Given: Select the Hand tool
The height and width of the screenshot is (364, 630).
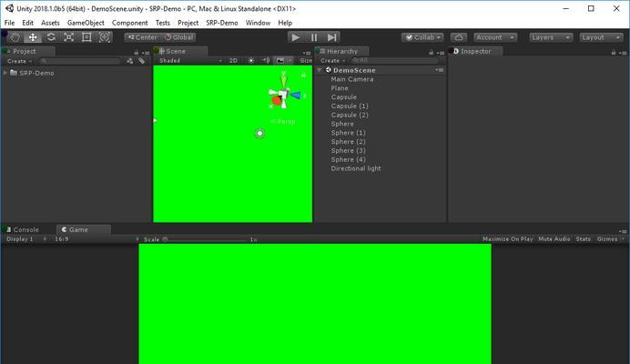Looking at the screenshot, I should pos(15,37).
